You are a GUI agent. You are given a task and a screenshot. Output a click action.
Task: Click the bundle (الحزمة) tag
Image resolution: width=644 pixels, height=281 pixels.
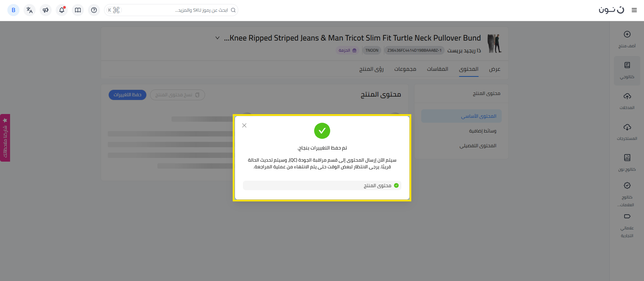[x=347, y=50]
